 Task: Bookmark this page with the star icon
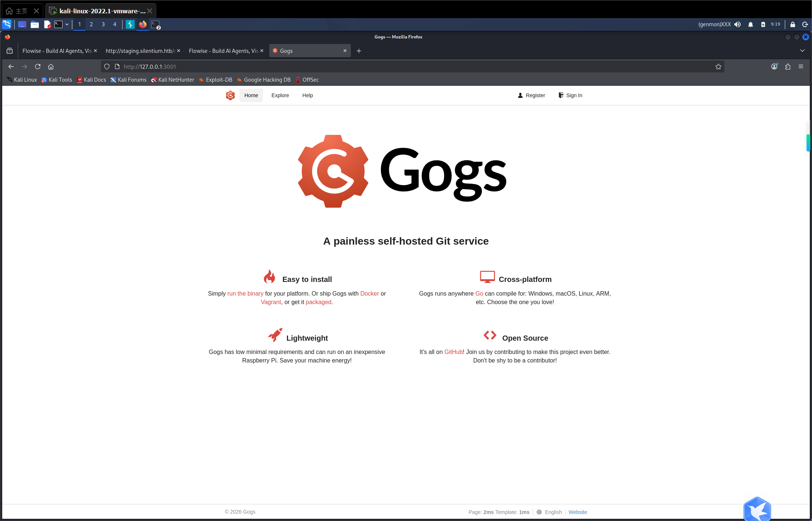point(718,67)
